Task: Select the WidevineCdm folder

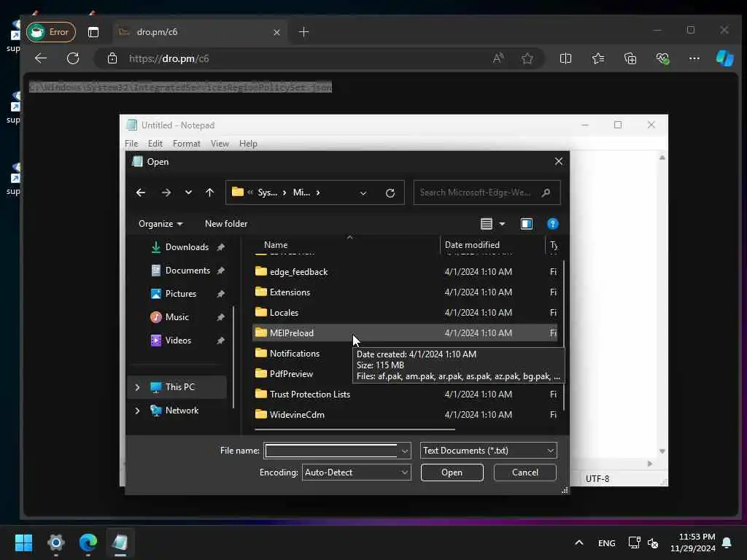Action: click(x=405, y=415)
